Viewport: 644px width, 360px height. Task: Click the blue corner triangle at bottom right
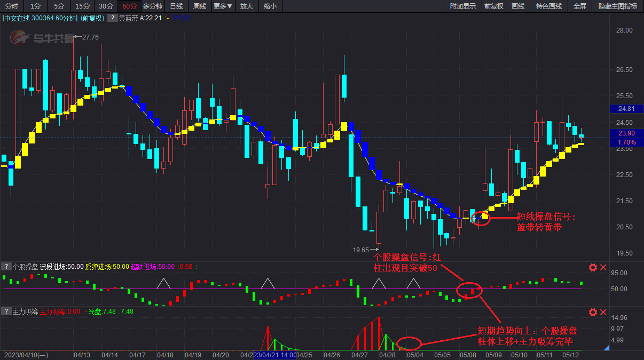coord(606,348)
